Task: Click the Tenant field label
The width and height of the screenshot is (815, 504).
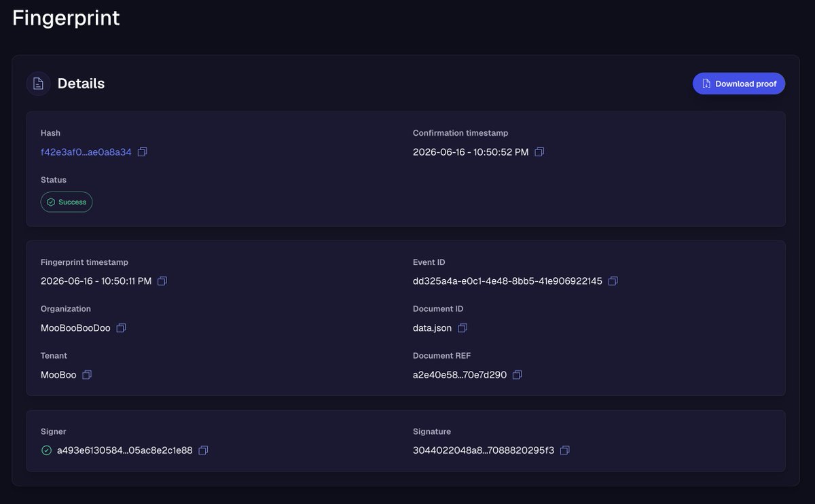Action: pyautogui.click(x=54, y=356)
